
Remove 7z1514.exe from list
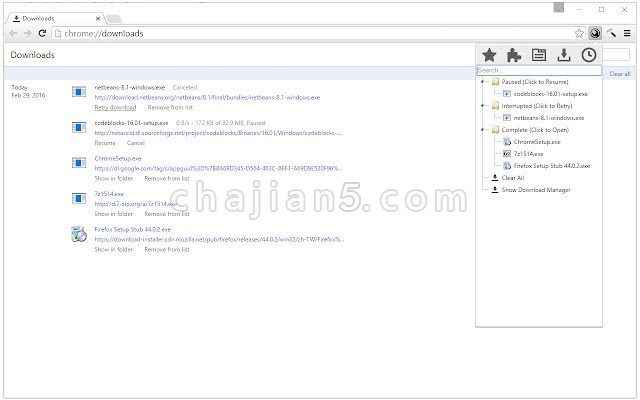pyautogui.click(x=167, y=214)
